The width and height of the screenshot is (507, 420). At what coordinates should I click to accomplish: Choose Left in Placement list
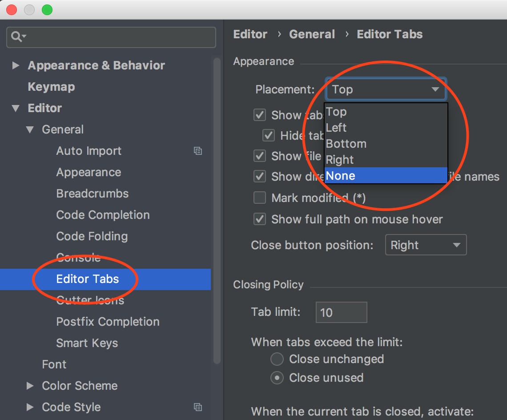(386, 128)
